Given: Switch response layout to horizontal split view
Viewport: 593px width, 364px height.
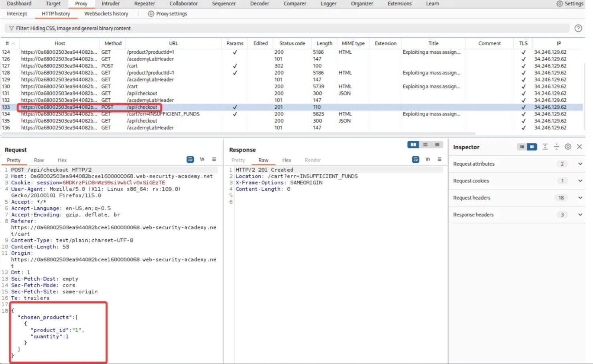Looking at the screenshot, I should pos(425,145).
